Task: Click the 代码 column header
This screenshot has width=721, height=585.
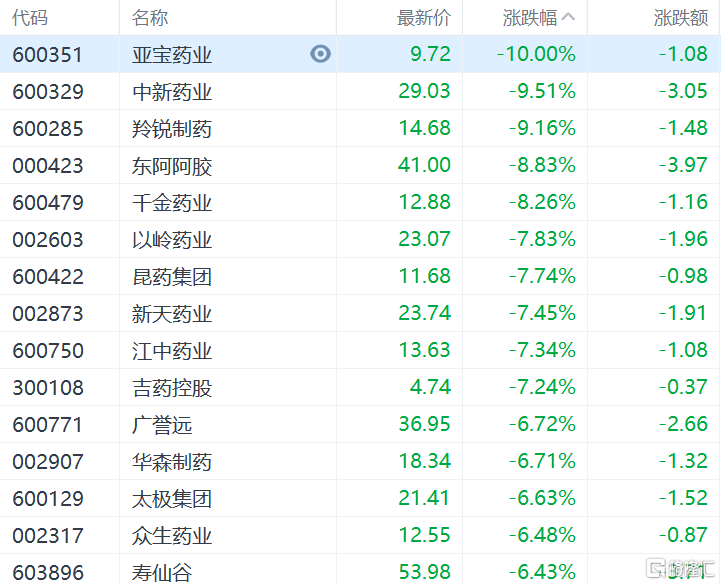Action: click(30, 18)
